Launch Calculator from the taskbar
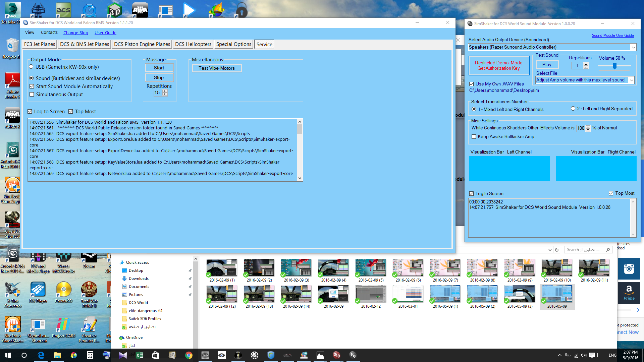 click(x=90, y=355)
